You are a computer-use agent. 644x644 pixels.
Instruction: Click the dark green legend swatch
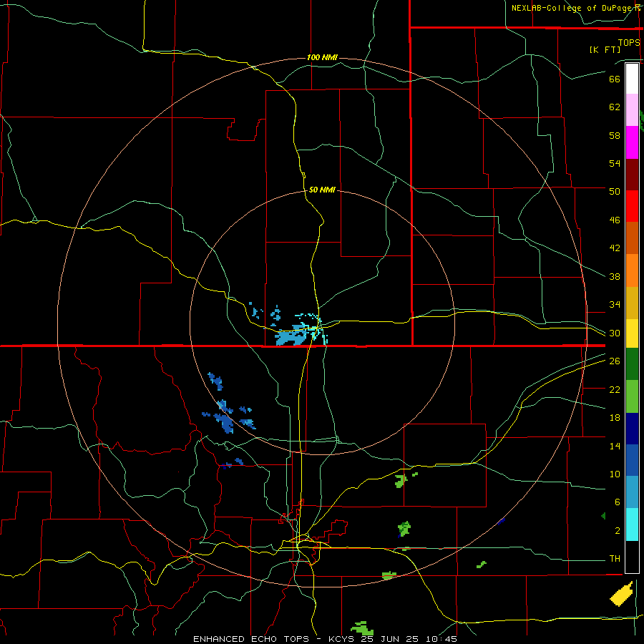click(632, 364)
